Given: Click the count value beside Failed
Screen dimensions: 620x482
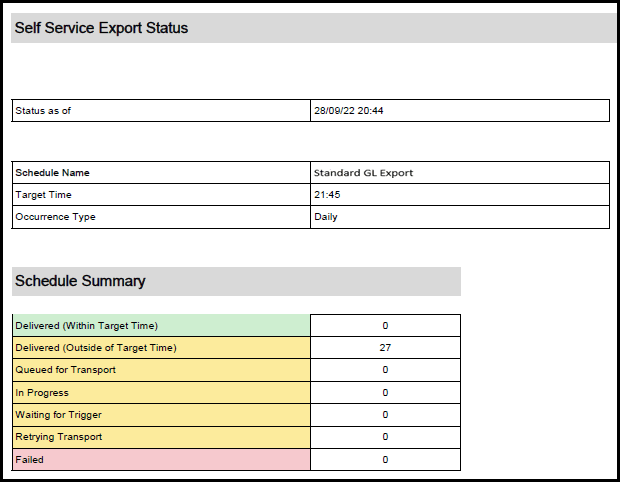Looking at the screenshot, I should point(385,459).
